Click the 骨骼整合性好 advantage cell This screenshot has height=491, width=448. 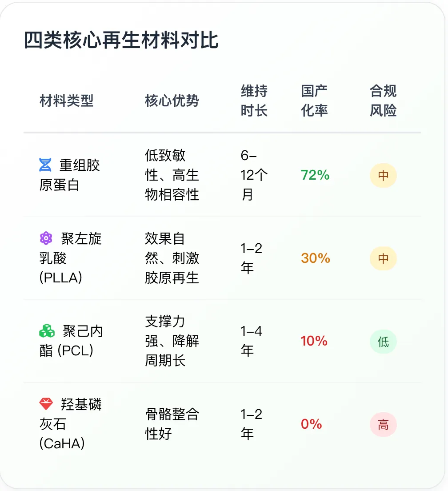(x=172, y=424)
